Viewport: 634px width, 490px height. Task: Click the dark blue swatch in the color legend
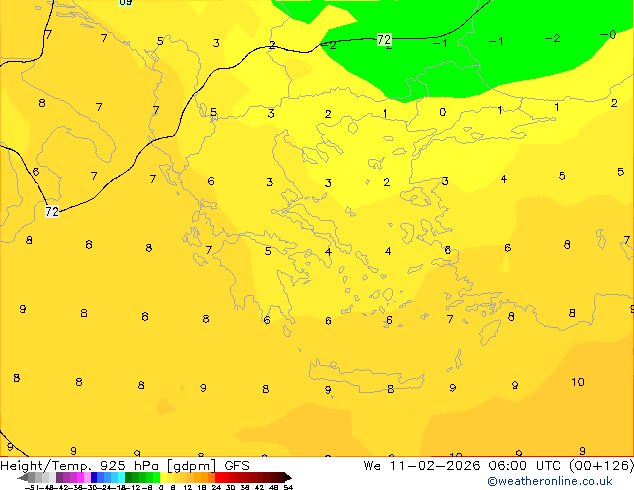click(x=94, y=478)
